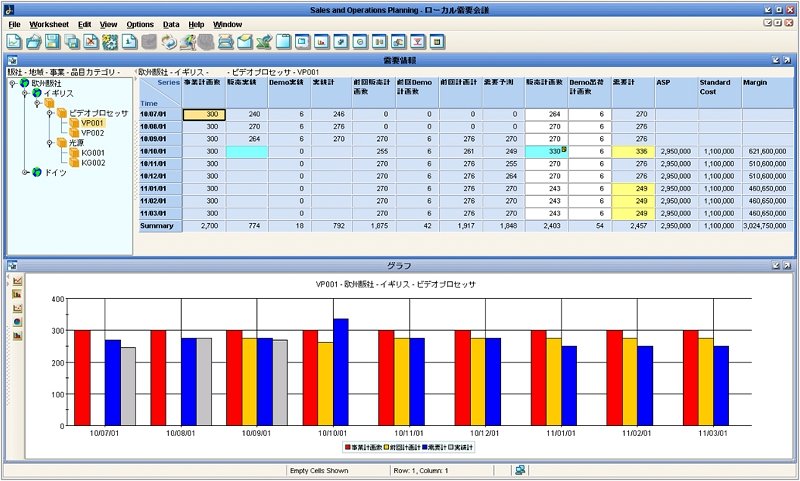Screen dimensions: 800x481
Task: Click the columns window toolbar icon
Action: [x=379, y=42]
